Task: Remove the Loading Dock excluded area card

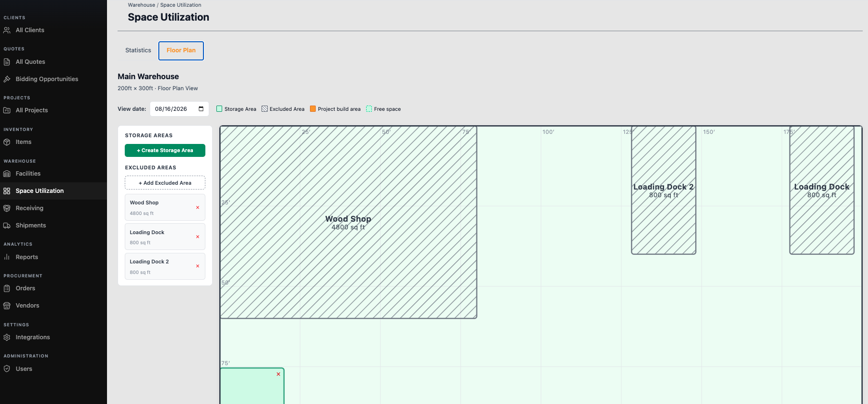Action: coord(198,237)
